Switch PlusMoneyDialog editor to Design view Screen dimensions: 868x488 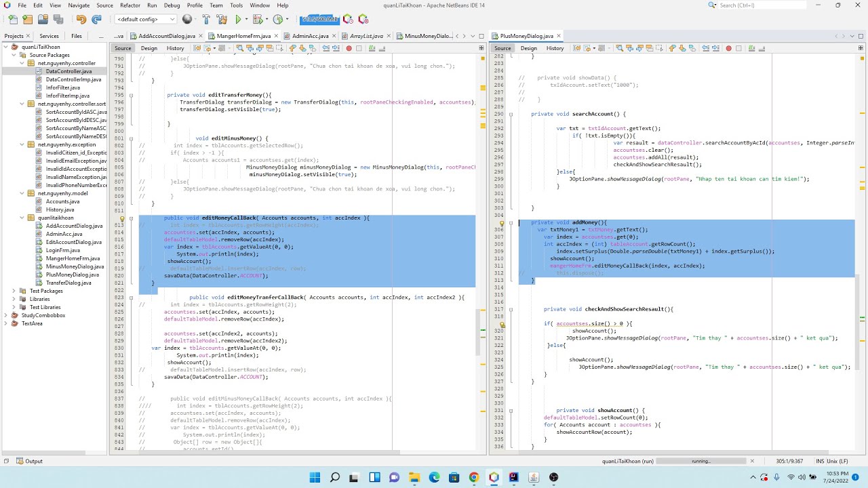click(529, 48)
